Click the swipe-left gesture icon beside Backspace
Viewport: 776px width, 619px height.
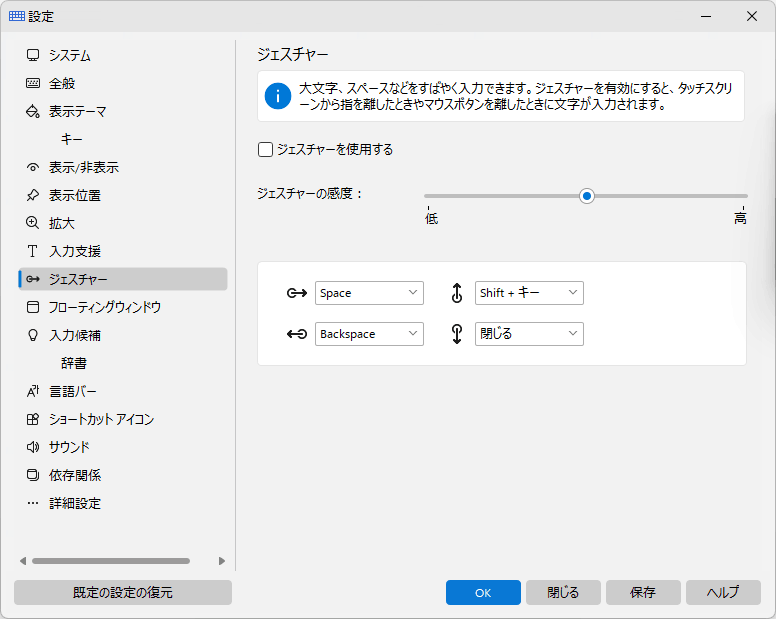[297, 334]
